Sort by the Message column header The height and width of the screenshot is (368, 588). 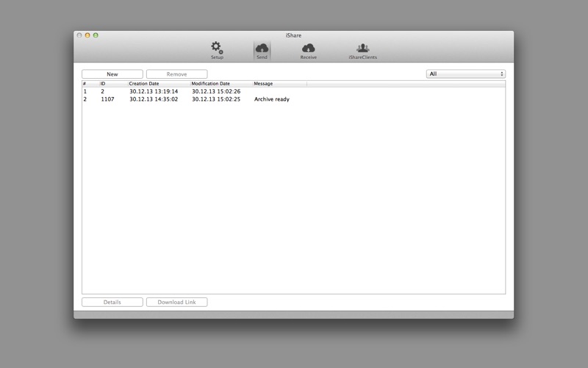point(280,84)
